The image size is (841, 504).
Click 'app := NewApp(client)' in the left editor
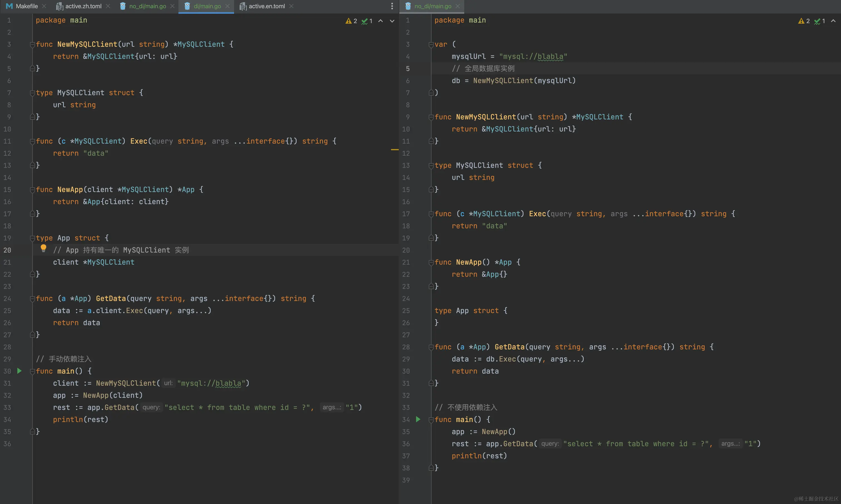pyautogui.click(x=98, y=395)
